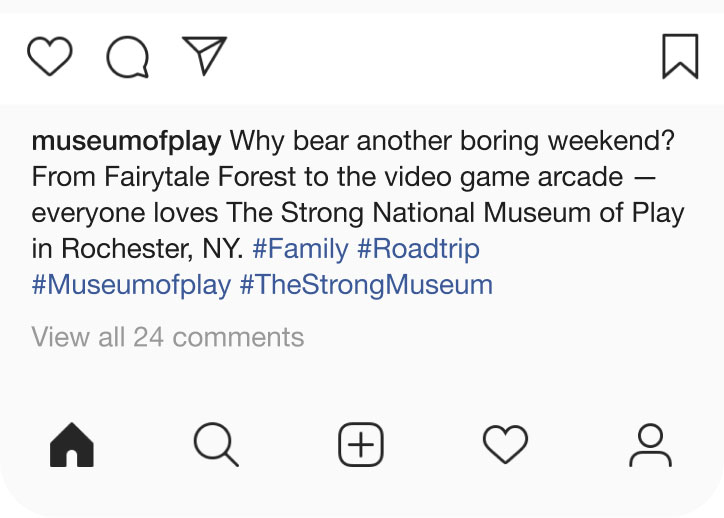Save post with bookmark icon
The width and height of the screenshot is (724, 518).
[x=680, y=56]
